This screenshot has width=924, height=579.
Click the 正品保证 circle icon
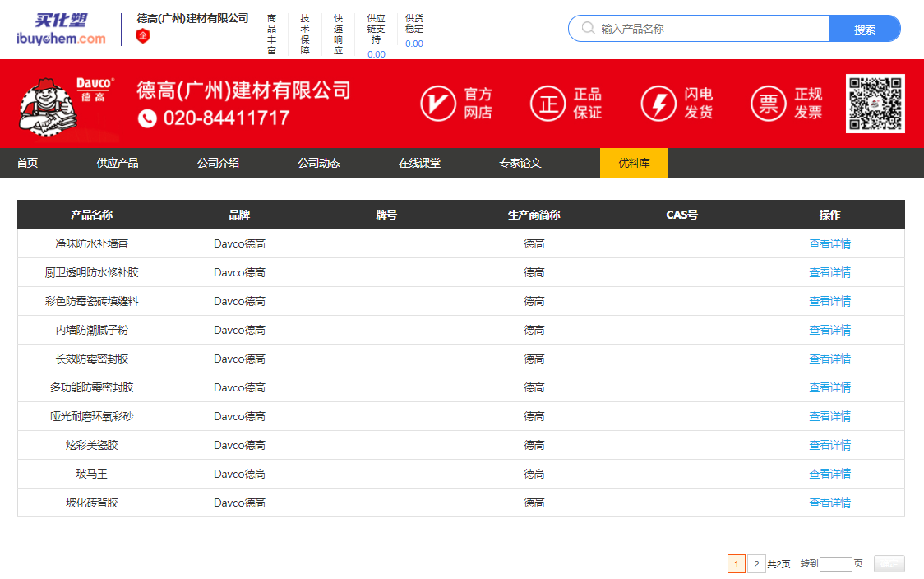tap(548, 103)
